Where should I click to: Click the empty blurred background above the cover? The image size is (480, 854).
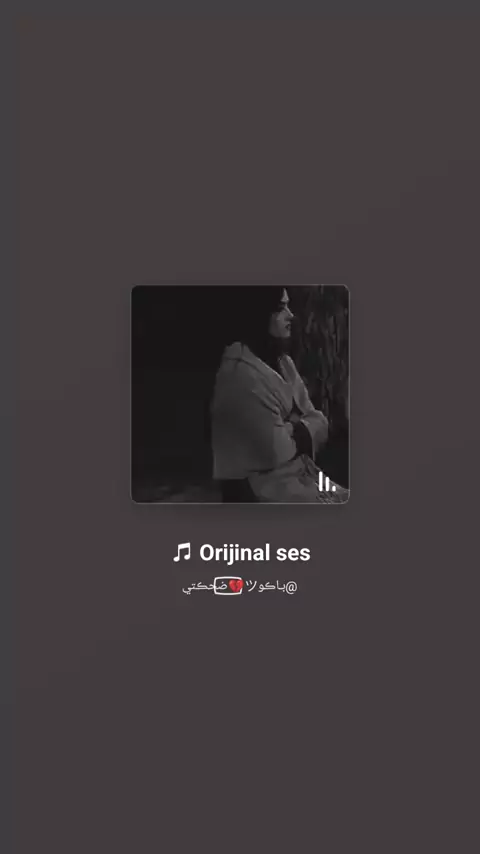[x=240, y=142]
